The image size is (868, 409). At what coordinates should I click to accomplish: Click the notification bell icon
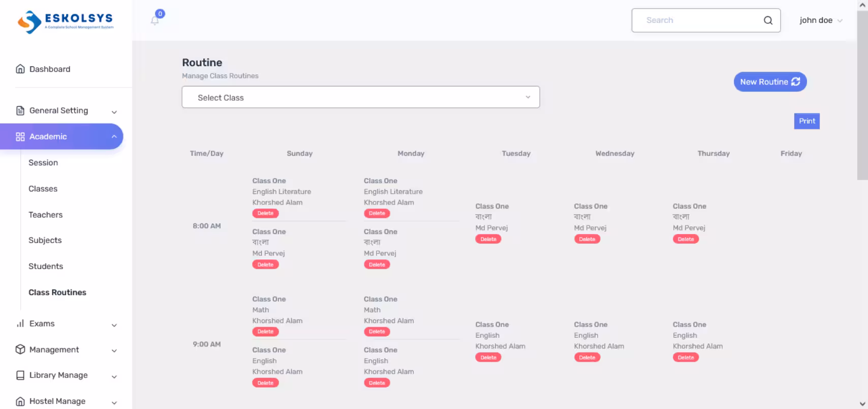tap(155, 20)
